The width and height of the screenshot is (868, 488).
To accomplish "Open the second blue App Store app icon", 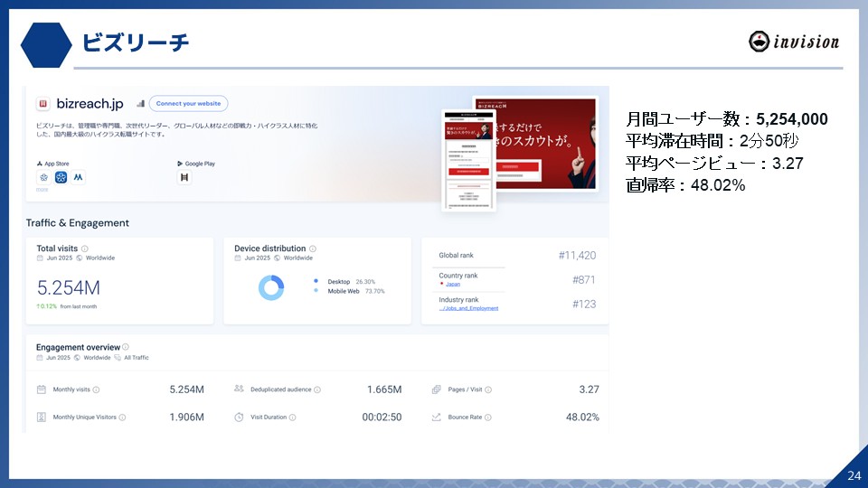I will pyautogui.click(x=61, y=177).
